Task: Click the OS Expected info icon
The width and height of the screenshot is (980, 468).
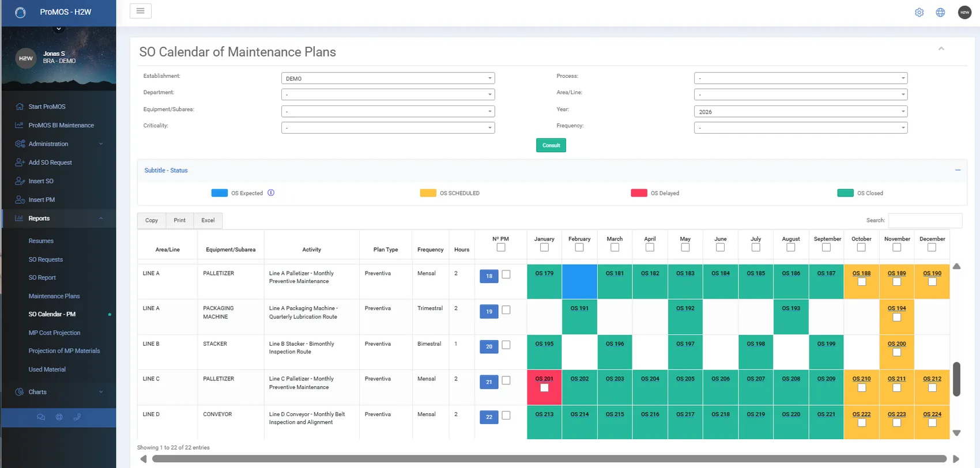Action: pyautogui.click(x=271, y=193)
